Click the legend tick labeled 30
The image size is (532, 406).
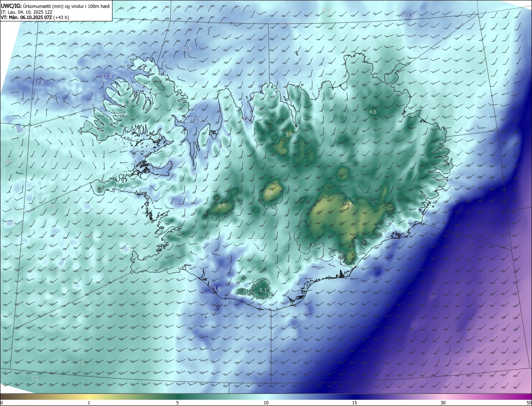[x=443, y=403]
